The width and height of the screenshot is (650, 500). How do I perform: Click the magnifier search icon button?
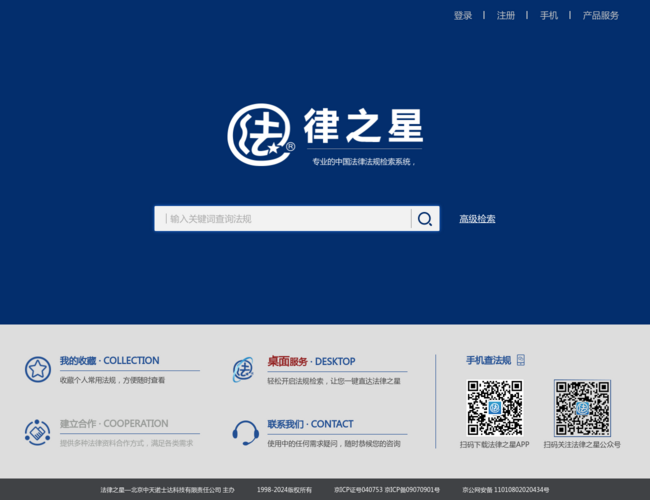coord(425,219)
